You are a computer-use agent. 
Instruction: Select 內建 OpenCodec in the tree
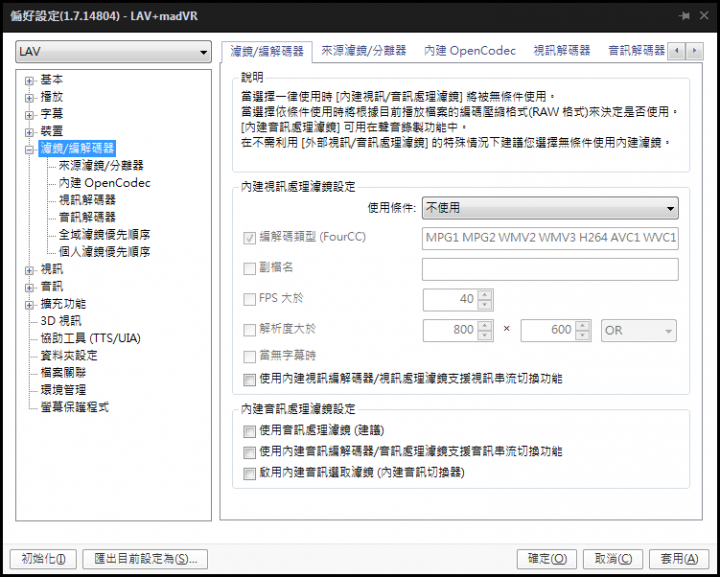coord(104,183)
